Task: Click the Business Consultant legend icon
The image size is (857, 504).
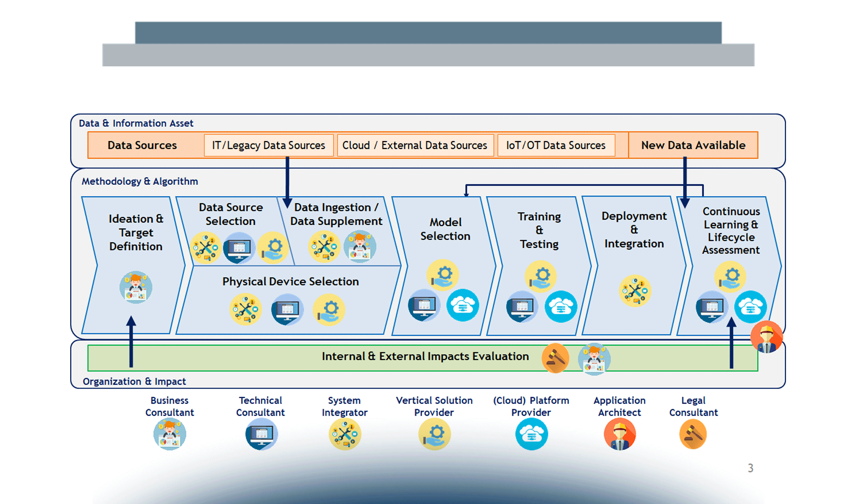Action: click(x=169, y=434)
